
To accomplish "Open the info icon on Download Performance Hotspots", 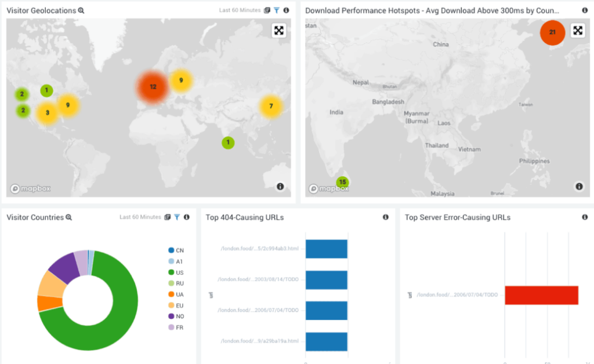I will (x=585, y=10).
